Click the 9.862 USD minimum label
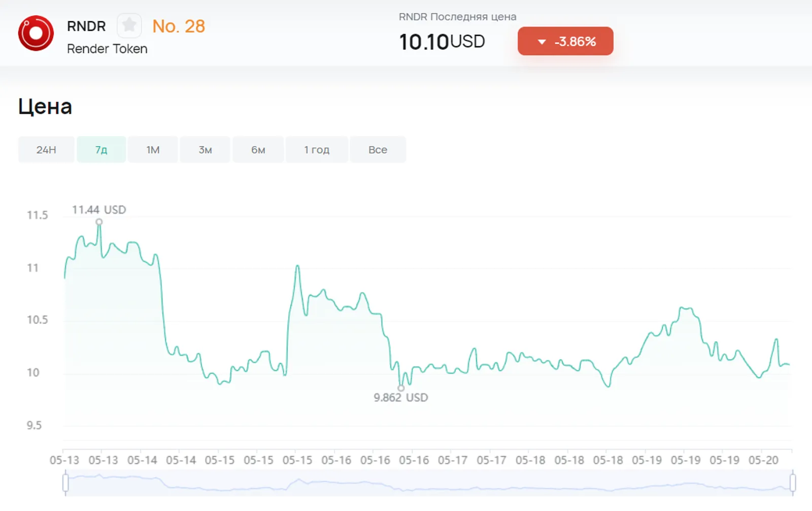This screenshot has width=812, height=511. pos(401,398)
